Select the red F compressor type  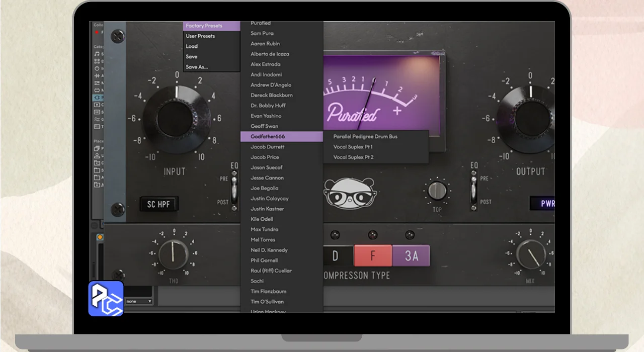click(373, 255)
